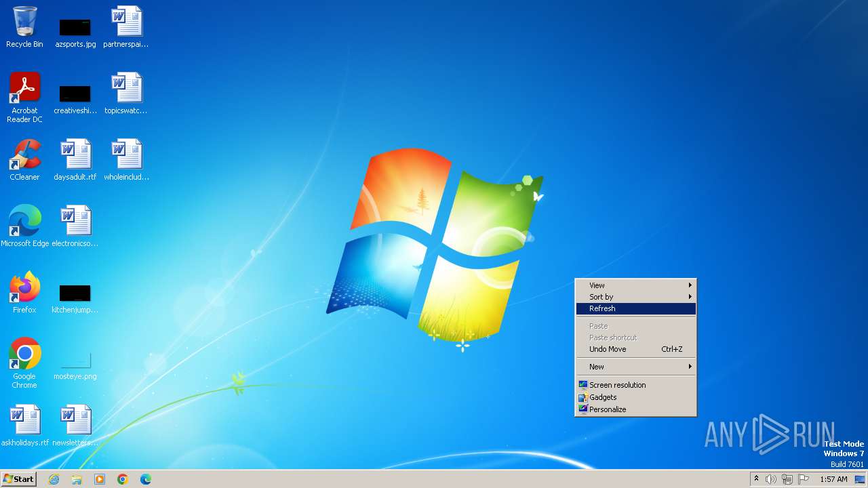The width and height of the screenshot is (868, 488).
Task: Show hidden tray icons arrow
Action: tap(756, 479)
